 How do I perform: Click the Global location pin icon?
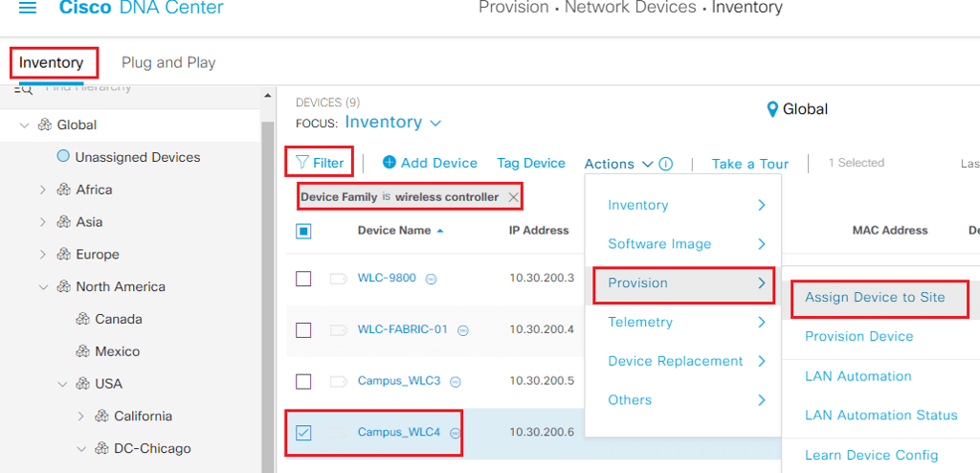(x=772, y=109)
